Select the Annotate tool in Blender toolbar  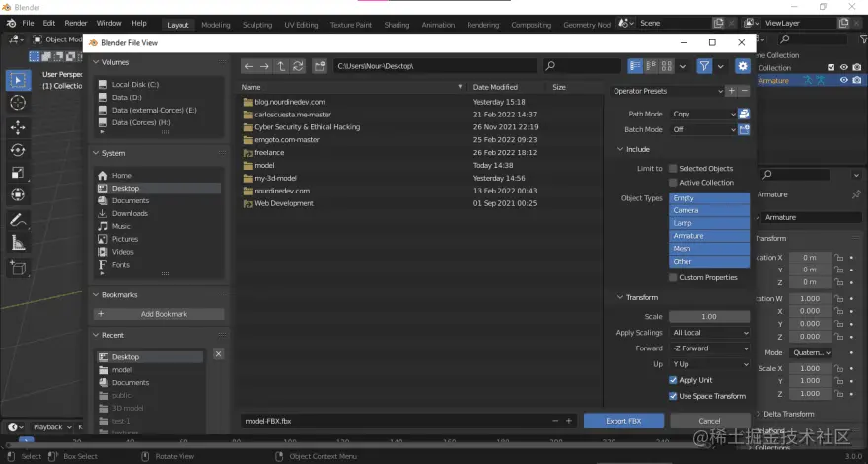coord(18,220)
